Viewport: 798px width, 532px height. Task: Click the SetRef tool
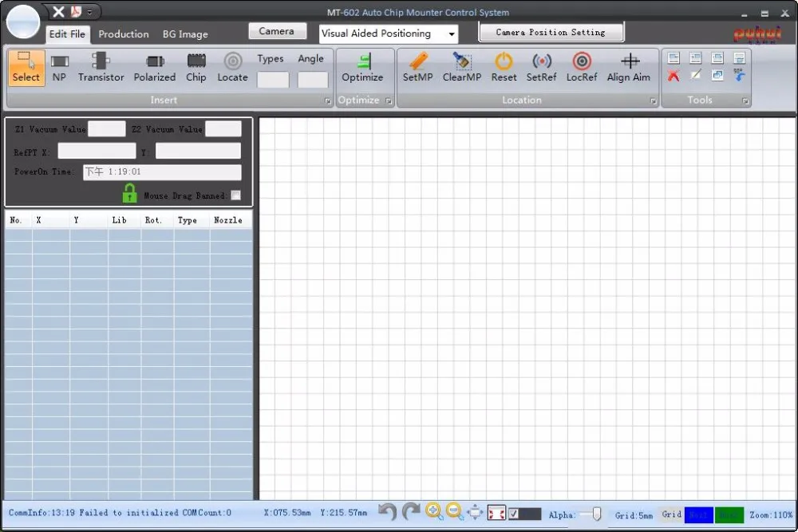pyautogui.click(x=542, y=68)
